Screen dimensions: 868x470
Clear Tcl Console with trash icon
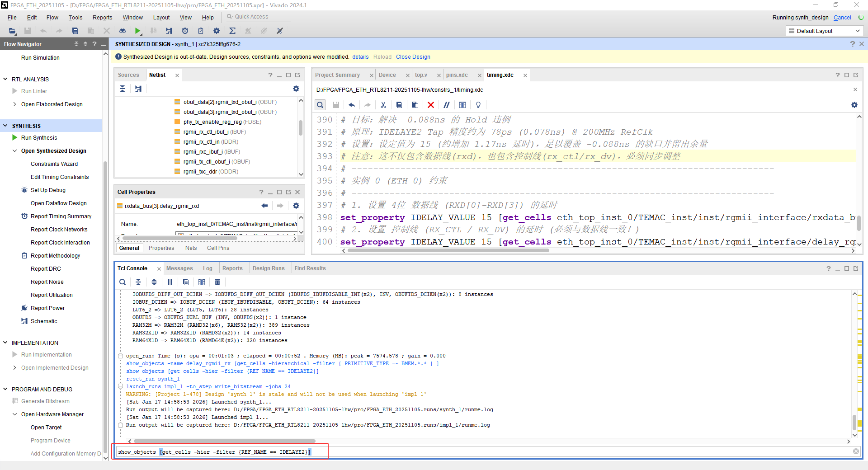point(217,282)
